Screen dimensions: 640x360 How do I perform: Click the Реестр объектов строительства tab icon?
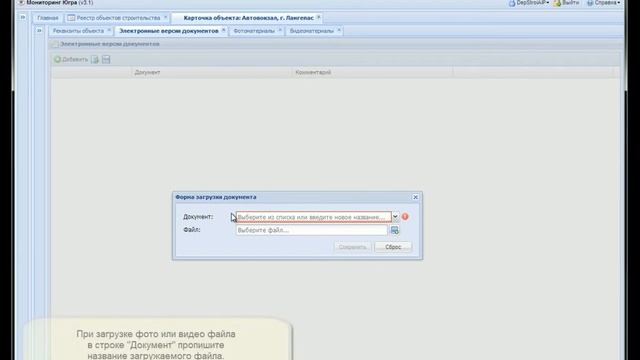point(71,18)
